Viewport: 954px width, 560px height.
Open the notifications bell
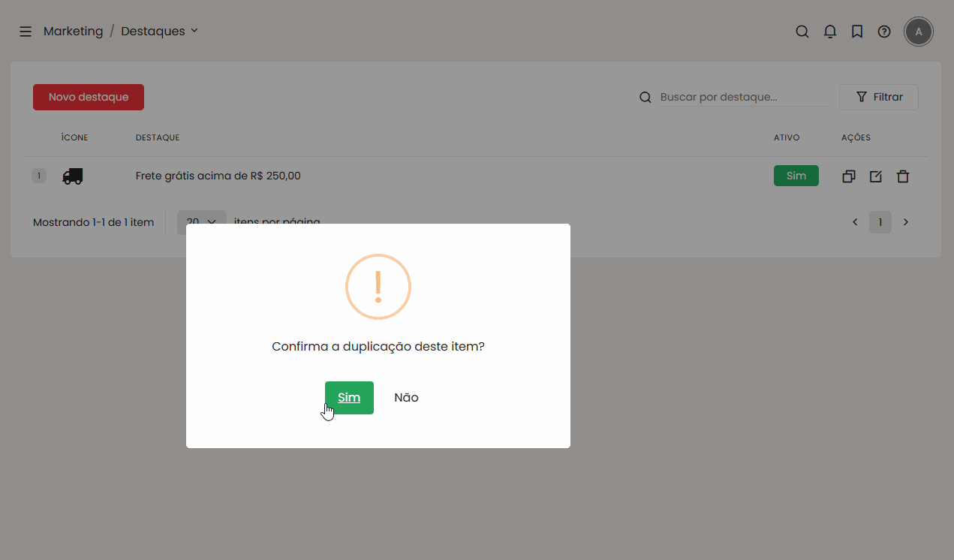coord(829,32)
